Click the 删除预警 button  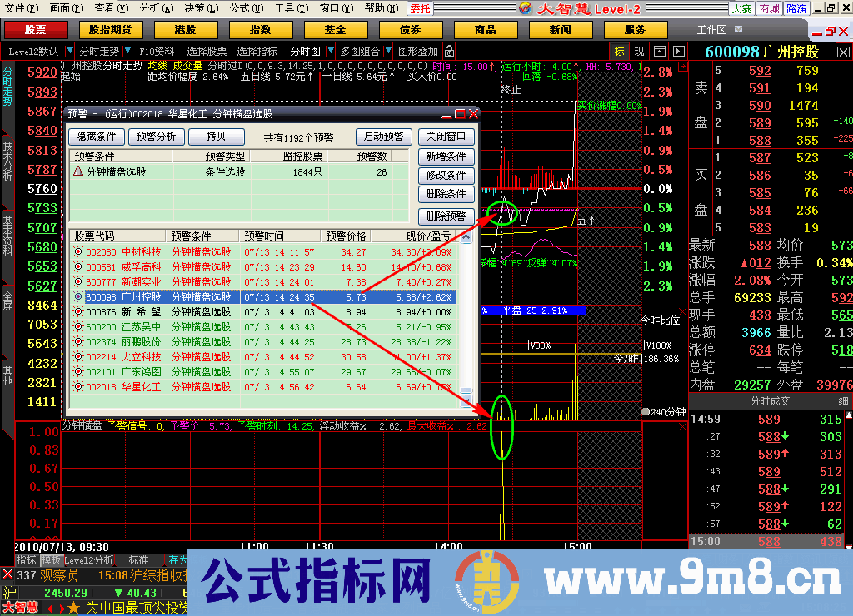click(x=446, y=216)
